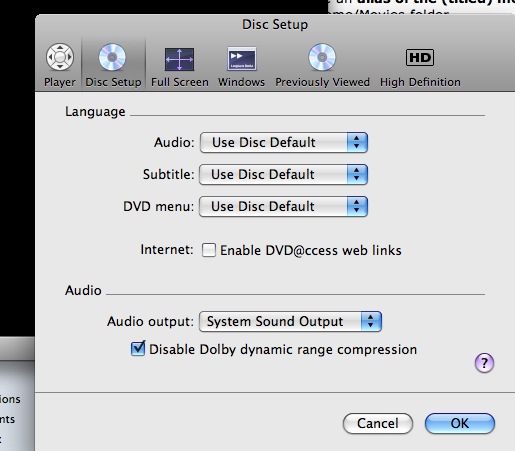Confirm settings with the OK button
515x451 pixels.
(x=460, y=423)
